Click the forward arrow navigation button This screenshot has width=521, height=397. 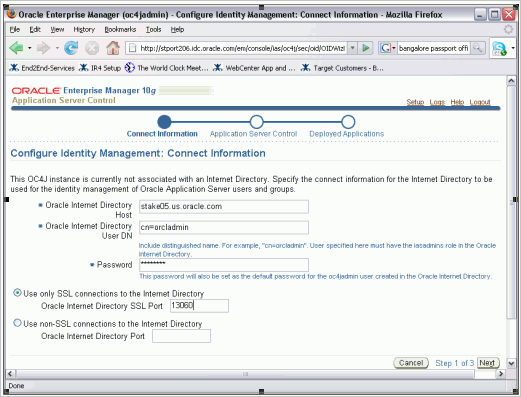click(x=43, y=48)
